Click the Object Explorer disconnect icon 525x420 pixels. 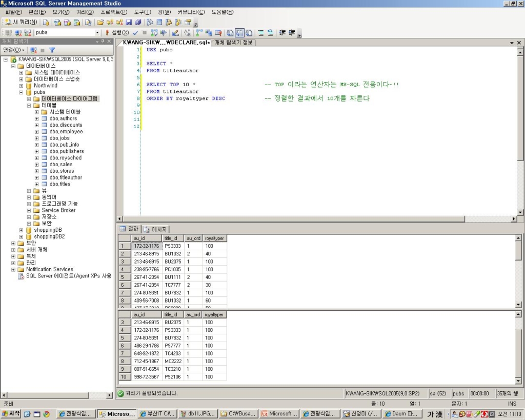click(33, 50)
